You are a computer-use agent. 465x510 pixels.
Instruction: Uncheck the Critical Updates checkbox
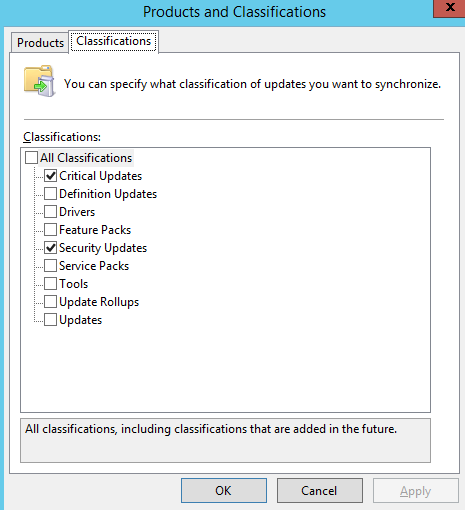(50, 176)
